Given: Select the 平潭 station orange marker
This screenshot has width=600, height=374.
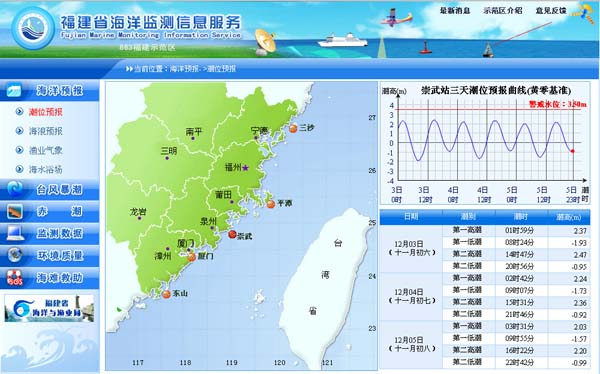Looking at the screenshot, I should [271, 204].
